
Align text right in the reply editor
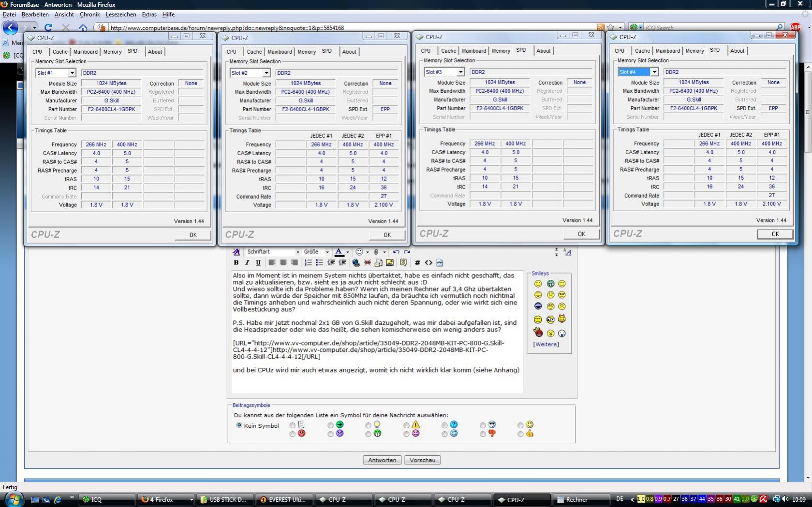(x=294, y=263)
